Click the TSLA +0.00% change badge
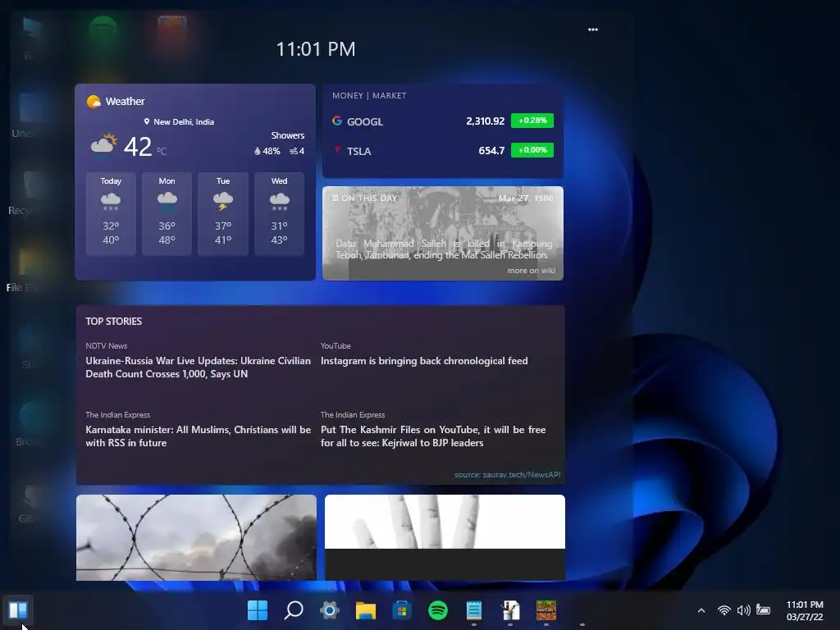 point(532,150)
